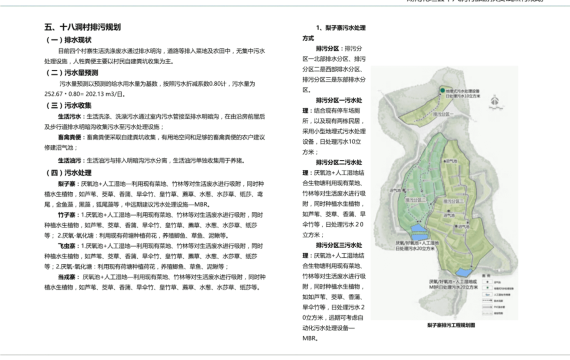Click the bold 飞虫寨 paragraph label
The image size is (570, 360).
[66, 246]
